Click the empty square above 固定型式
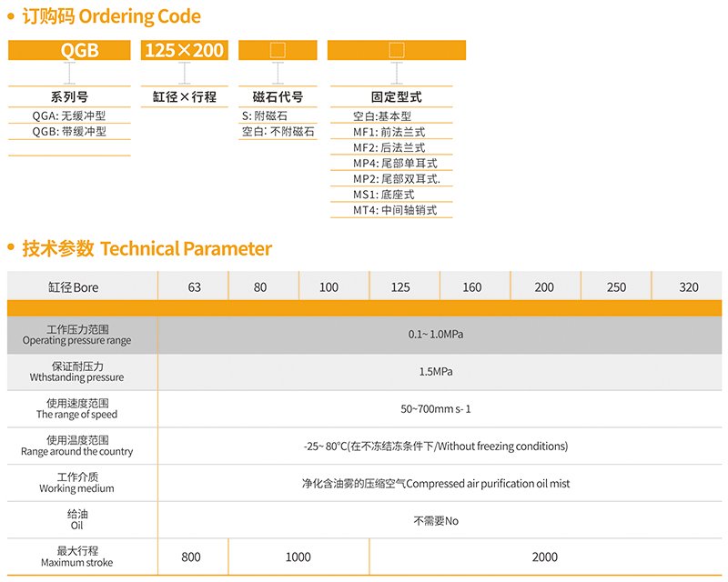728x582 pixels. coord(396,51)
